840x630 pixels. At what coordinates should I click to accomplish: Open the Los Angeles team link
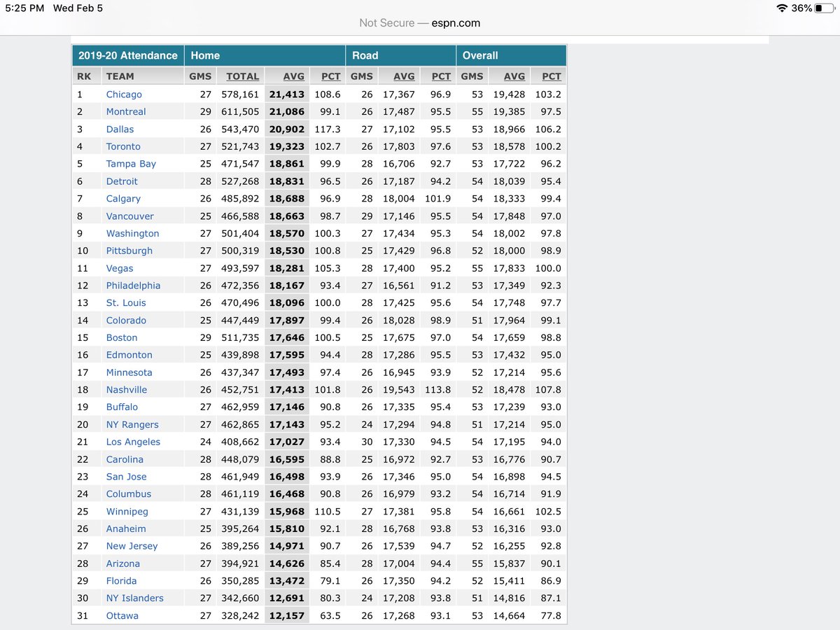[133, 442]
